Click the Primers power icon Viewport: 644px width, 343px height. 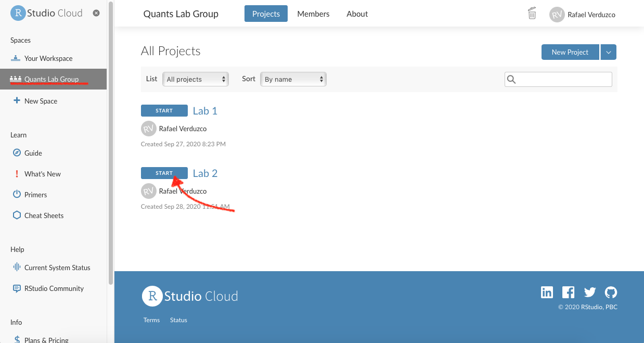coord(17,195)
